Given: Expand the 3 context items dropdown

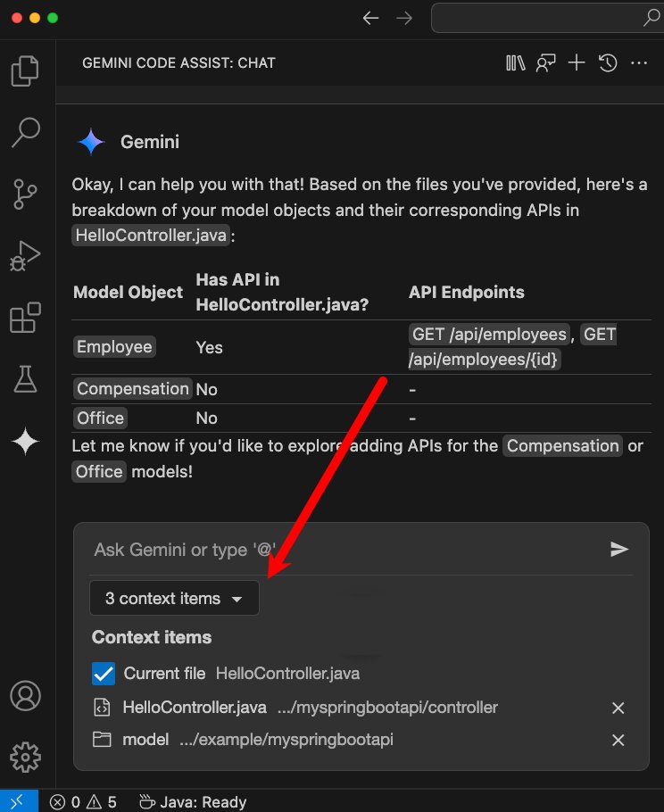Looking at the screenshot, I should (175, 598).
